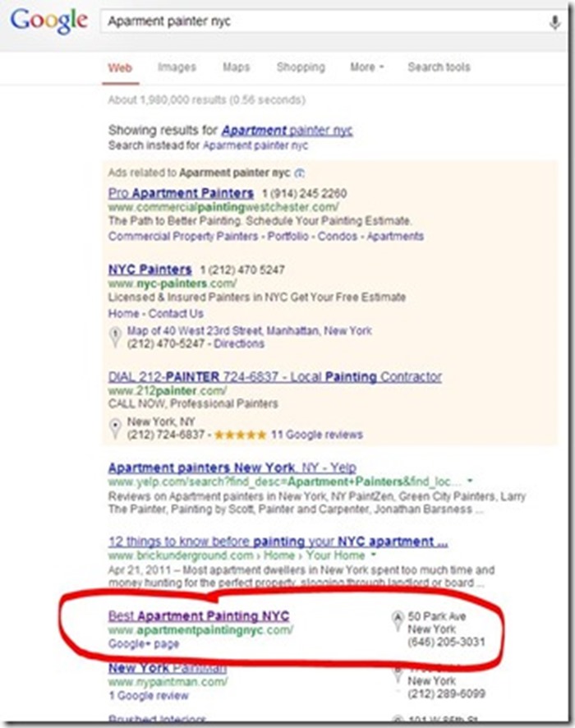Expand the More dropdown menu
This screenshot has width=575, height=728.
(366, 67)
